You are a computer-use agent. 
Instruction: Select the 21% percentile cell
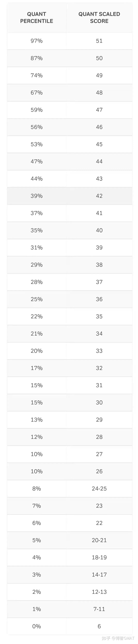[37, 334]
